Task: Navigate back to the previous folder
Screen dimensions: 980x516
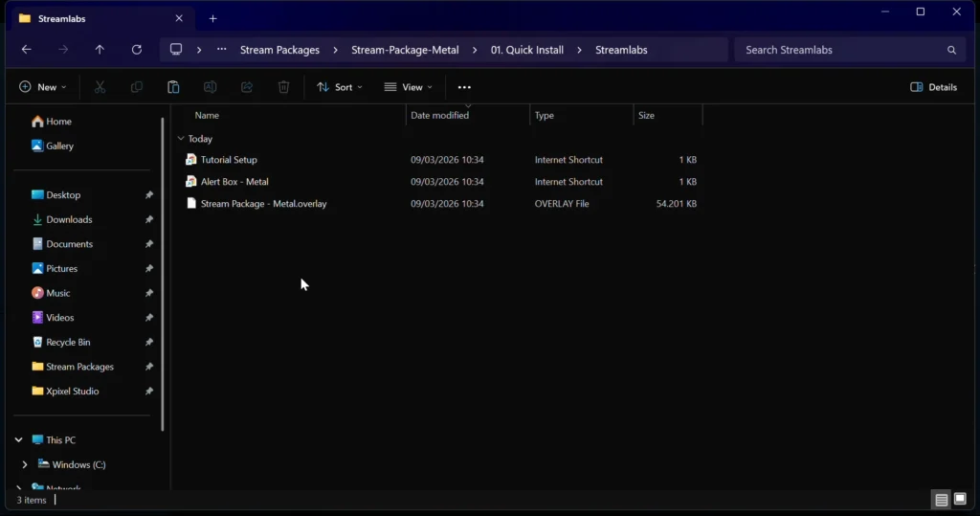Action: (x=26, y=50)
